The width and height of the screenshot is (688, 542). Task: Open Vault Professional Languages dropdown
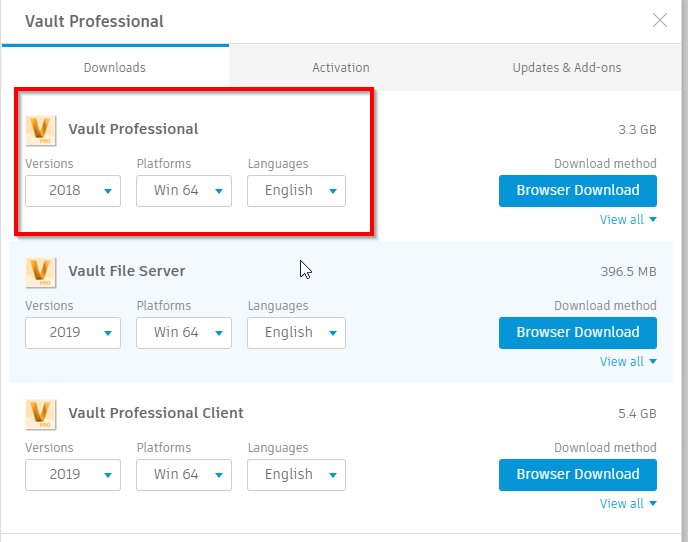[x=296, y=191]
